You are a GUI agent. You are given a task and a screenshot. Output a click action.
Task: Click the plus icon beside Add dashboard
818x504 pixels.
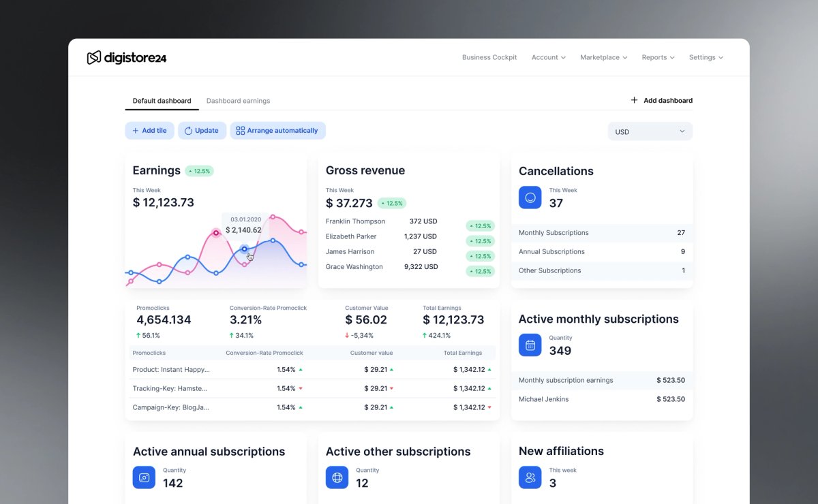pyautogui.click(x=634, y=100)
